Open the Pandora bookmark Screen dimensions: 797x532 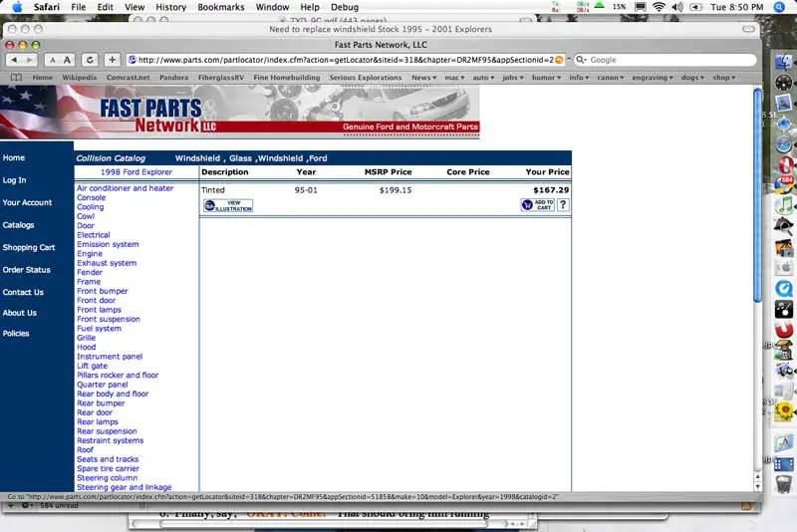(173, 78)
